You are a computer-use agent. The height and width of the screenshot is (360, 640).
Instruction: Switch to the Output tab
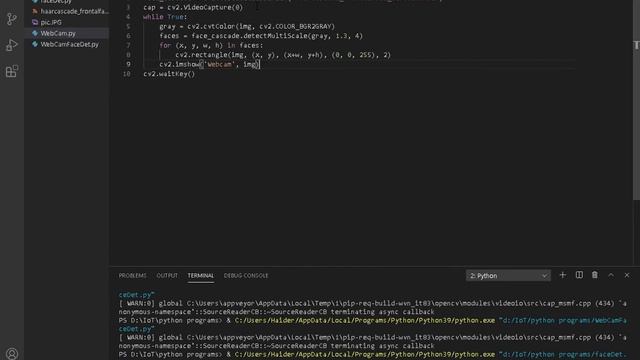(x=167, y=276)
